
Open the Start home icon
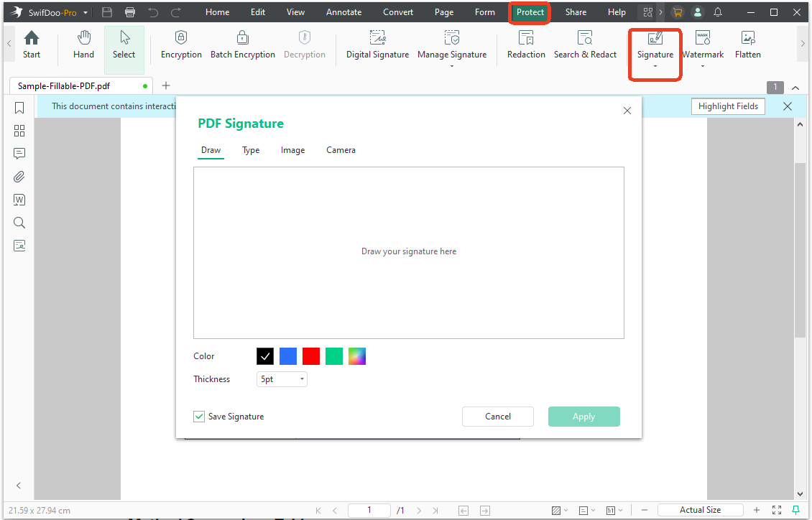point(32,45)
